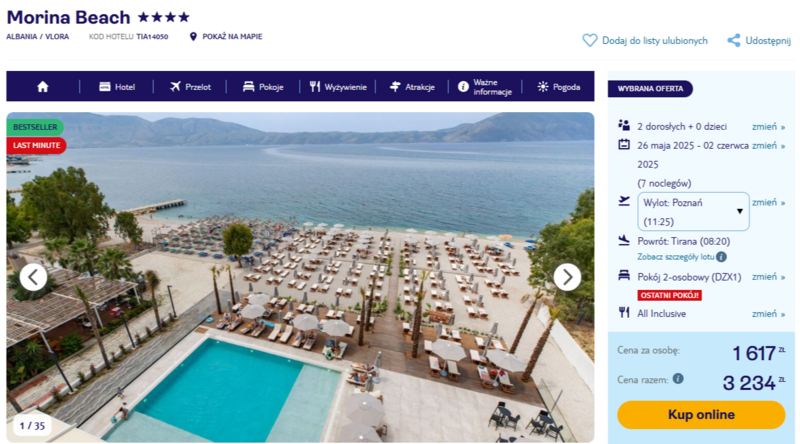Open the Hotel tab
This screenshot has width=800, height=444.
click(x=117, y=87)
